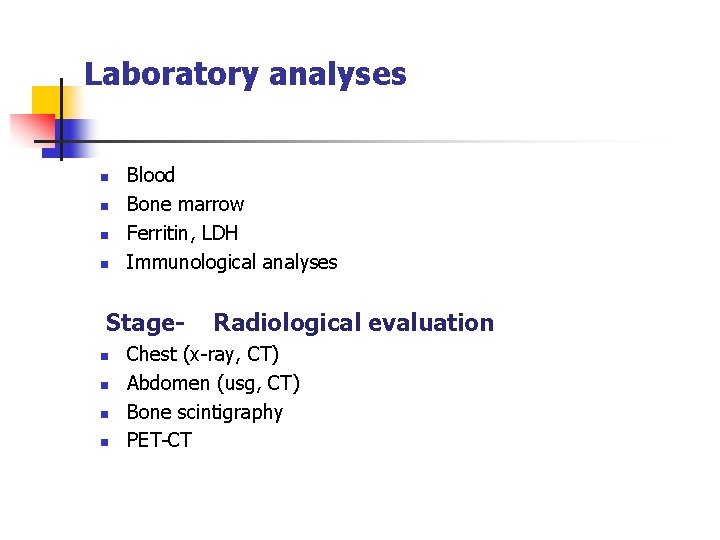Select the Stage- heading text
The width and height of the screenshot is (720, 540).
pos(145,322)
